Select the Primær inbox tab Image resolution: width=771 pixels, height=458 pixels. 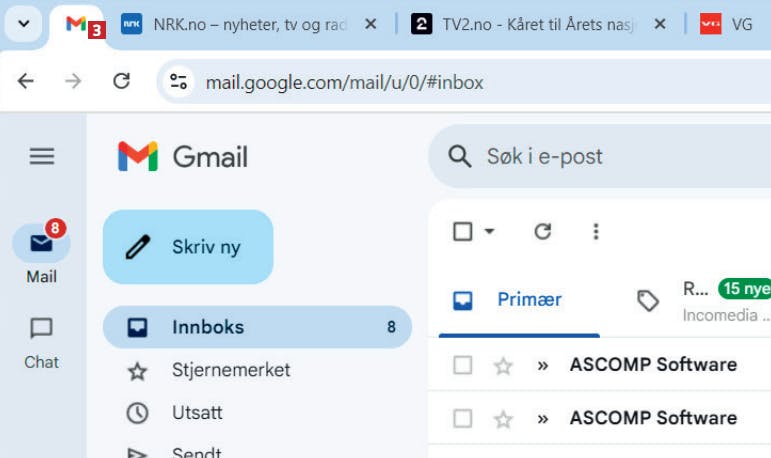tap(515, 299)
